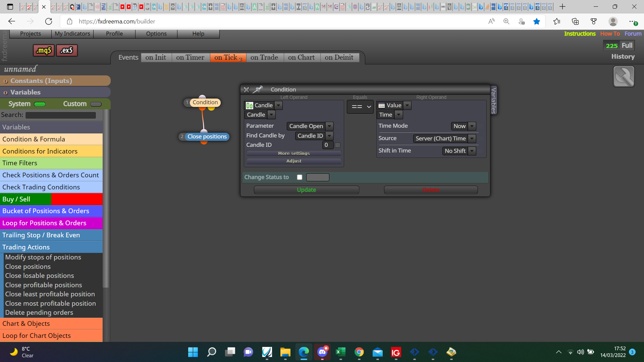Switch to on Timer event tab
This screenshot has height=362, width=644.
click(x=191, y=58)
